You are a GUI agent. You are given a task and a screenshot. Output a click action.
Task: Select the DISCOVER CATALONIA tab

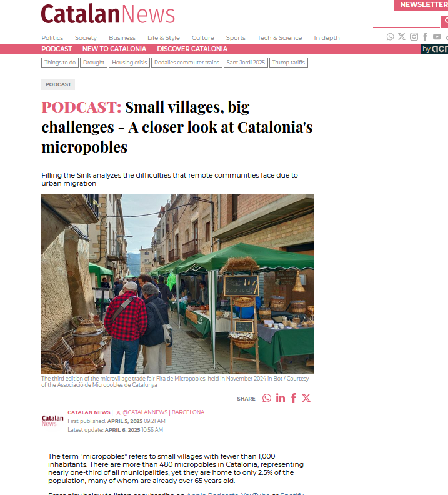tap(192, 49)
